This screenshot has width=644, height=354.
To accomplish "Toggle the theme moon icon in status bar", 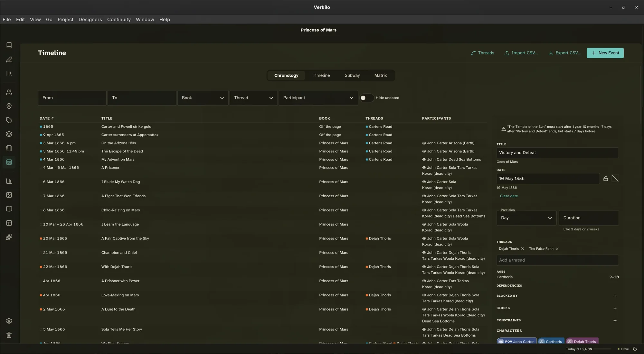I will click(635, 349).
